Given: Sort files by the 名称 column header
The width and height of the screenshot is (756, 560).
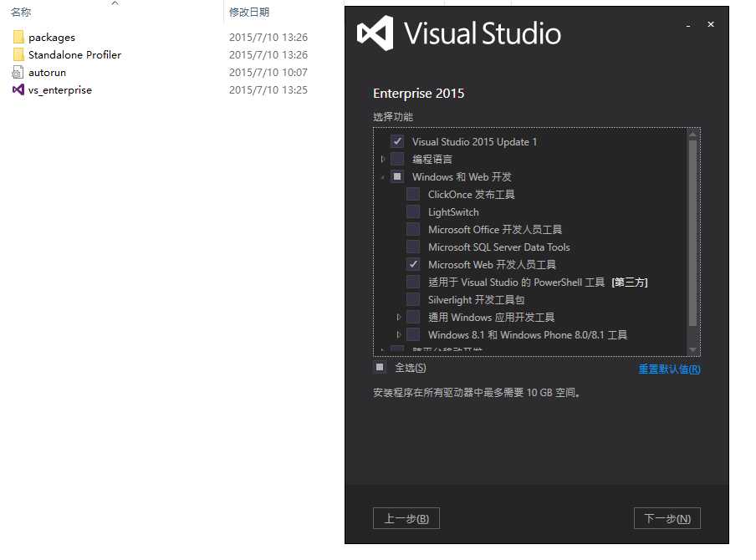Looking at the screenshot, I should pyautogui.click(x=21, y=12).
